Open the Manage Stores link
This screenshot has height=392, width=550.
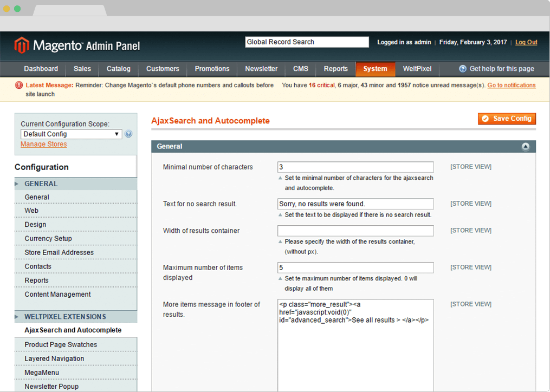click(x=44, y=144)
